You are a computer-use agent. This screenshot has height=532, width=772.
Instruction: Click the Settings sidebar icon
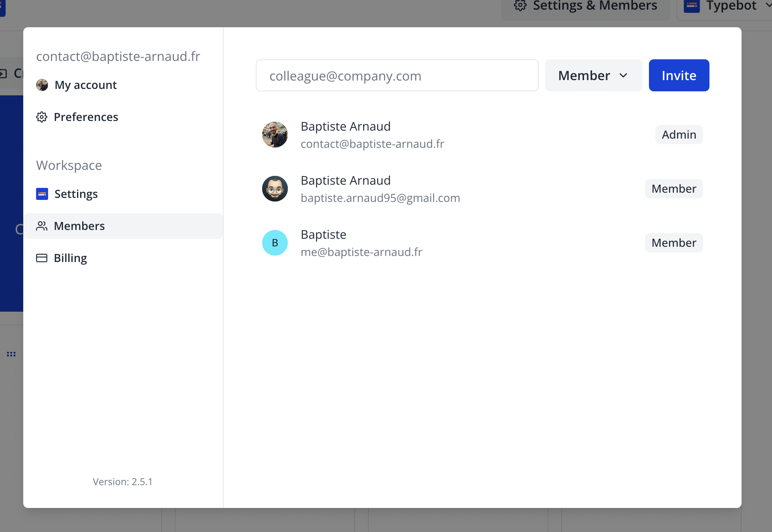(42, 193)
